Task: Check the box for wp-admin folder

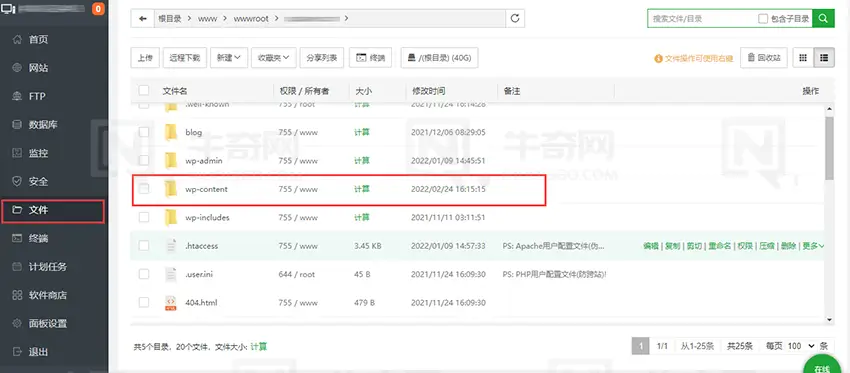Action: pyautogui.click(x=144, y=160)
